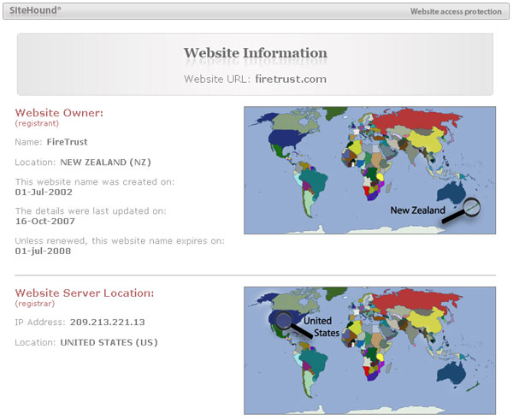Click the '(registrant)' sublabel
The height and width of the screenshot is (420, 513).
pyautogui.click(x=37, y=123)
